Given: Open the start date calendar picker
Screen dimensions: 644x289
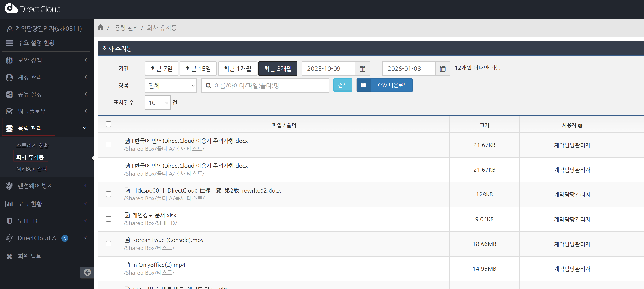Looking at the screenshot, I should point(362,69).
